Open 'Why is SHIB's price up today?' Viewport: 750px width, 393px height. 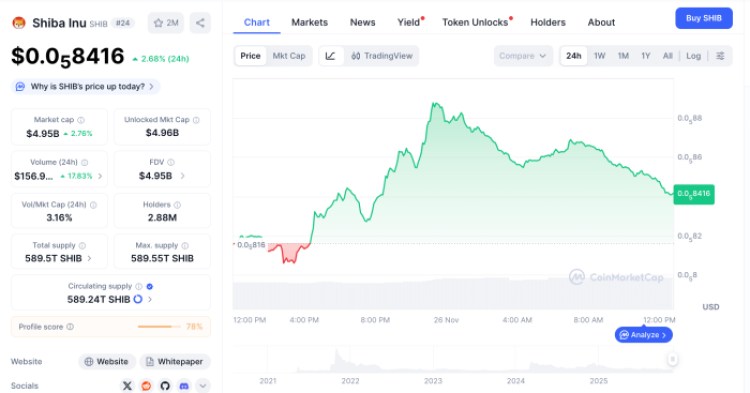(x=85, y=87)
